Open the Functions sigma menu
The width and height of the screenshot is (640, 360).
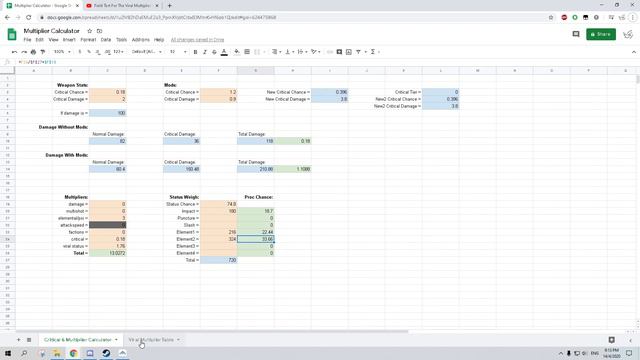click(x=373, y=52)
